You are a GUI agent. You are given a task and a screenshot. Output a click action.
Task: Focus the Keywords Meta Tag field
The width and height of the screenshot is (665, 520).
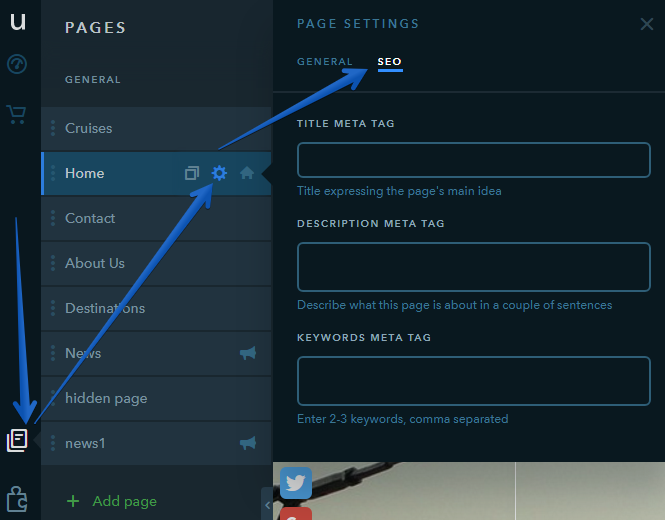tap(474, 381)
